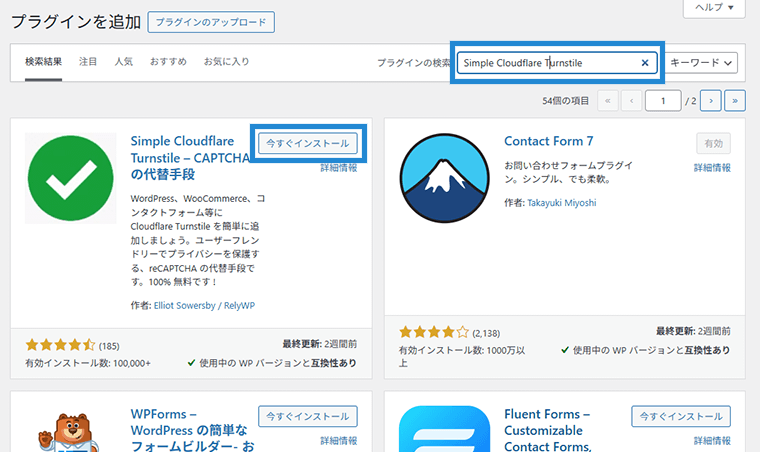Image resolution: width=760 pixels, height=452 pixels.
Task: Open the Contact Form 7 title link
Action: tap(549, 141)
